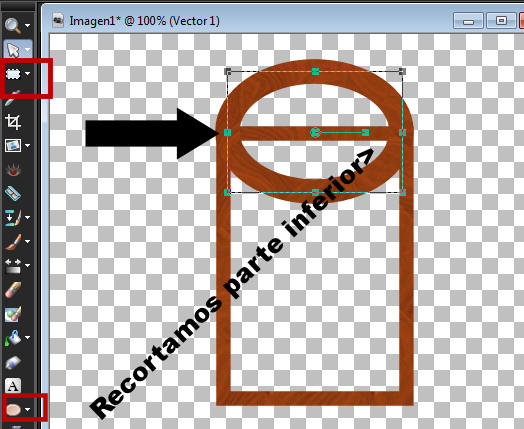Select the Text tool
The width and height of the screenshot is (524, 429).
pyautogui.click(x=13, y=386)
